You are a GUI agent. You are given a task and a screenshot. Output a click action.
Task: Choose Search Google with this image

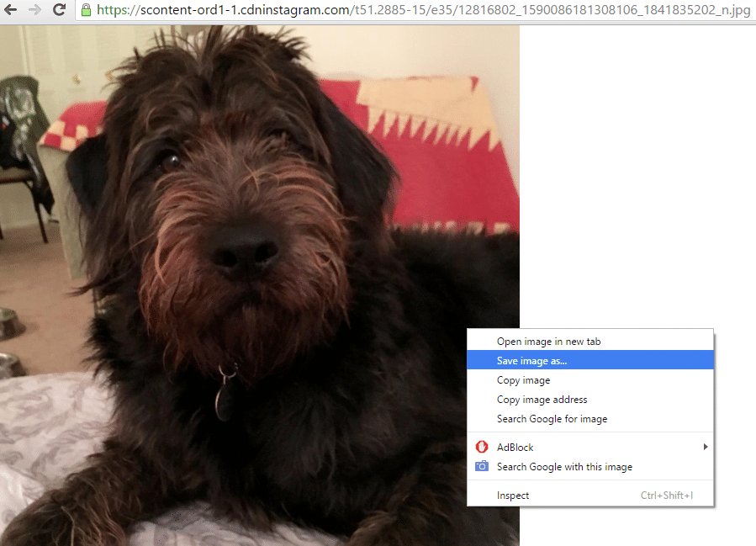tap(590, 466)
